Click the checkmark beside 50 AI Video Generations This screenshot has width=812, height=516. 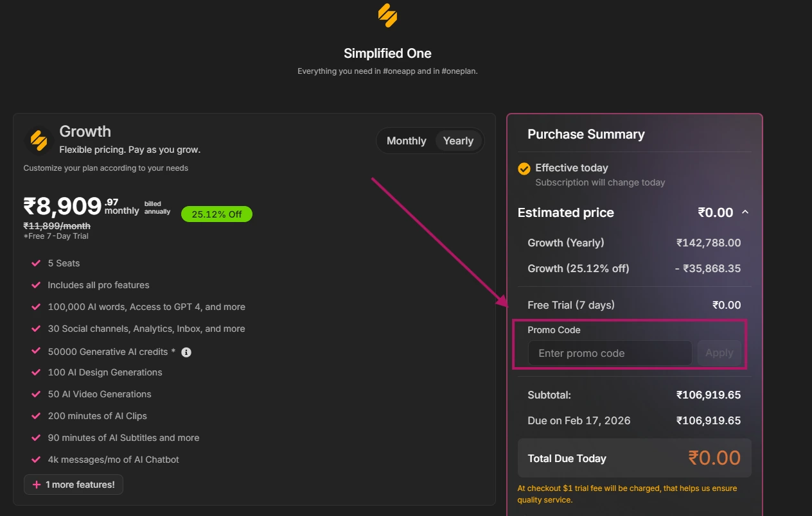point(35,393)
